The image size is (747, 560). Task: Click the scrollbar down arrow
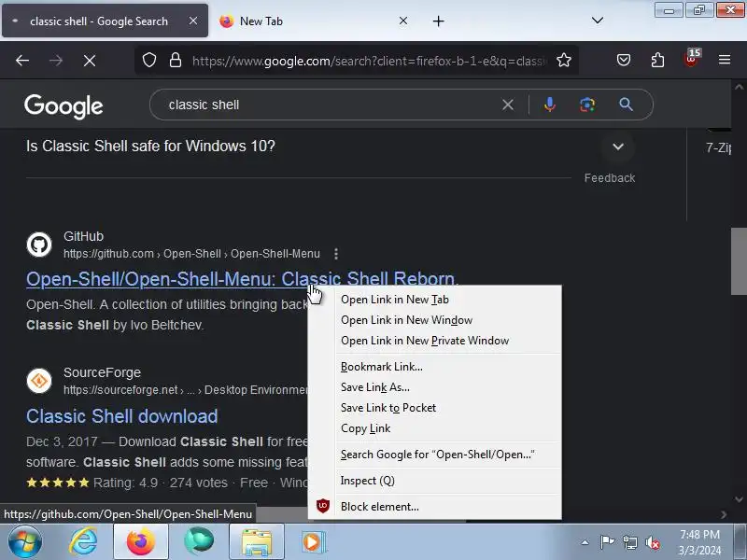739,498
